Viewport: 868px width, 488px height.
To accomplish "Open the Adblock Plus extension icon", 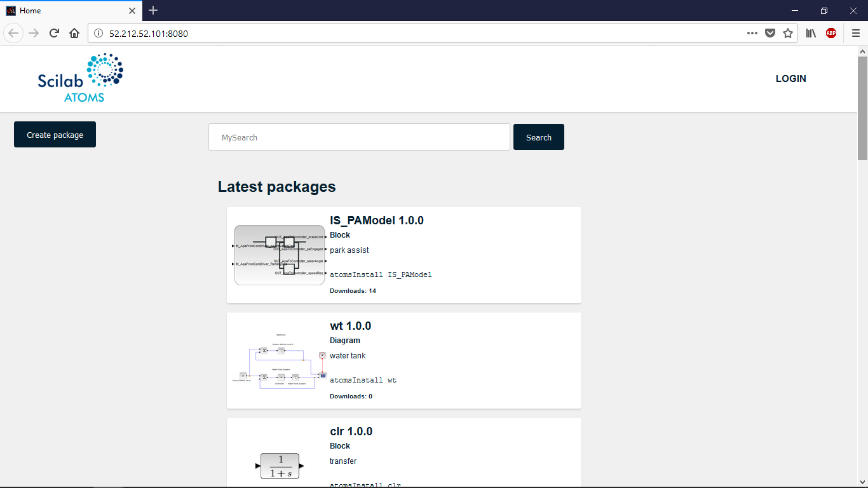I will pos(831,33).
